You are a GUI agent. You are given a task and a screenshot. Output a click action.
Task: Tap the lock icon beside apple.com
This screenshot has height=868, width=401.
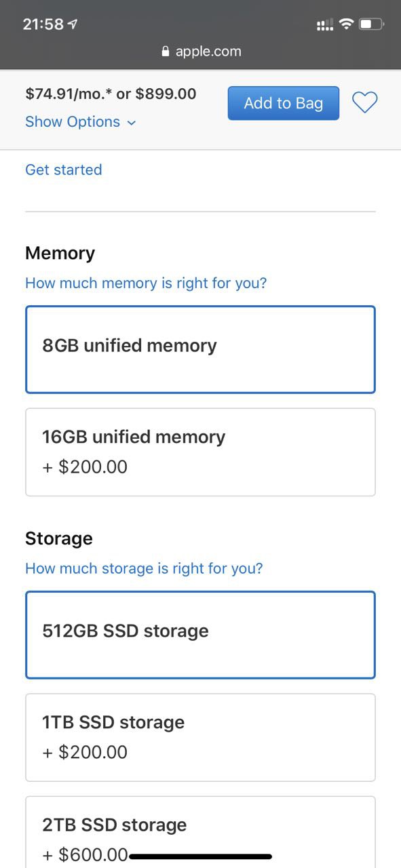[x=166, y=52]
